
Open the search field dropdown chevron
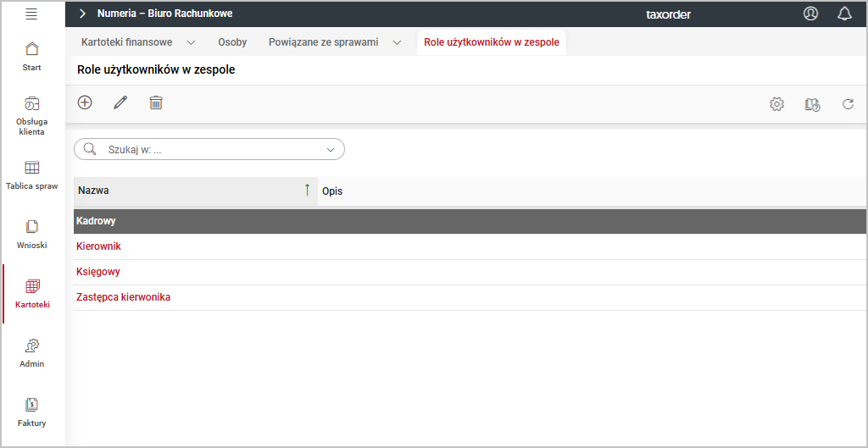click(331, 150)
